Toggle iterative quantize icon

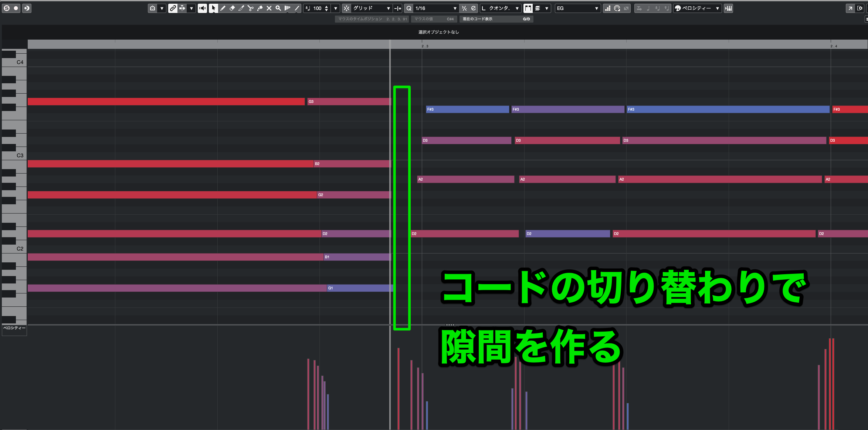[464, 8]
